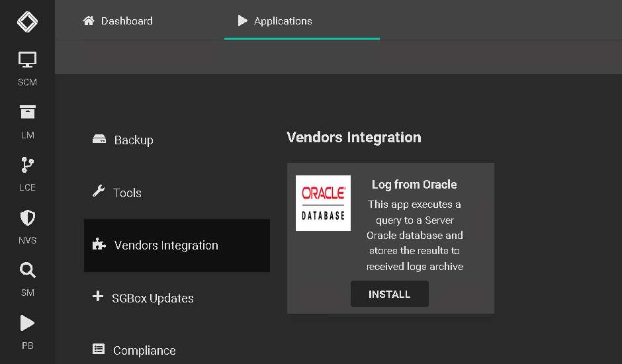
Task: Install the Log from Oracle app
Action: pos(390,294)
